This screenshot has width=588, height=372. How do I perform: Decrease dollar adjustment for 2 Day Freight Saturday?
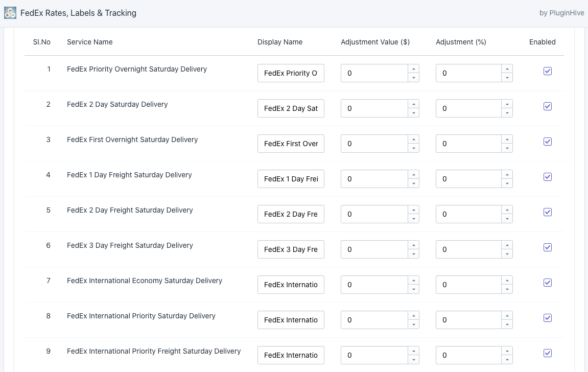point(414,219)
